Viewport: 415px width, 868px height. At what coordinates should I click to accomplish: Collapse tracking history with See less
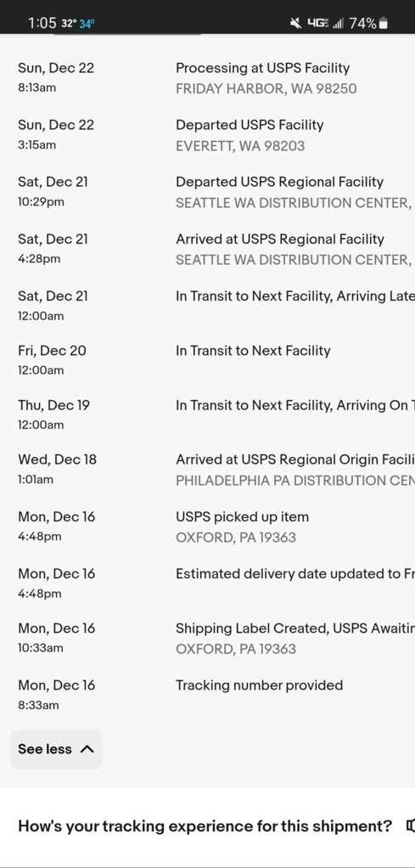(x=56, y=749)
